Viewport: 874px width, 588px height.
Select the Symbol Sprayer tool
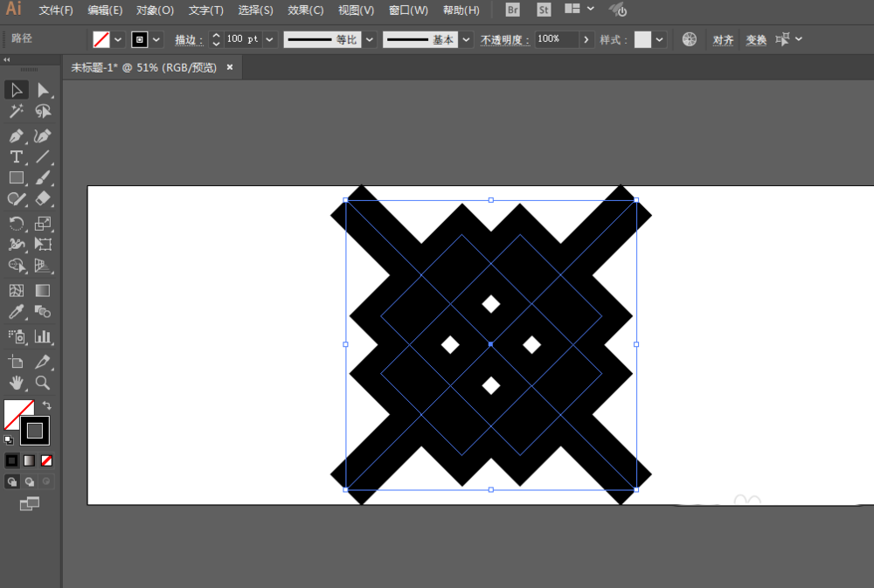tap(16, 336)
